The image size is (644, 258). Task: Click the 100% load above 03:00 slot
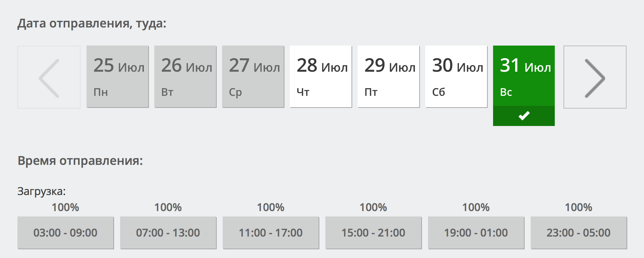click(x=65, y=207)
